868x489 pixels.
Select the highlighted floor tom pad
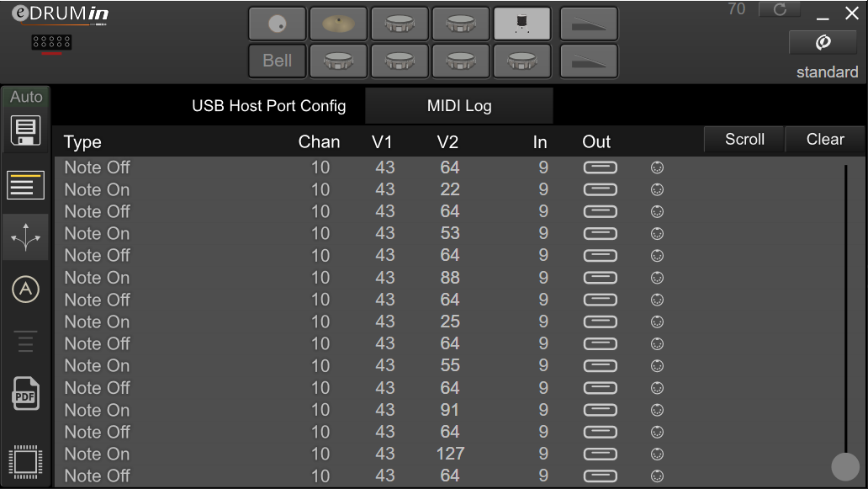[x=522, y=24]
